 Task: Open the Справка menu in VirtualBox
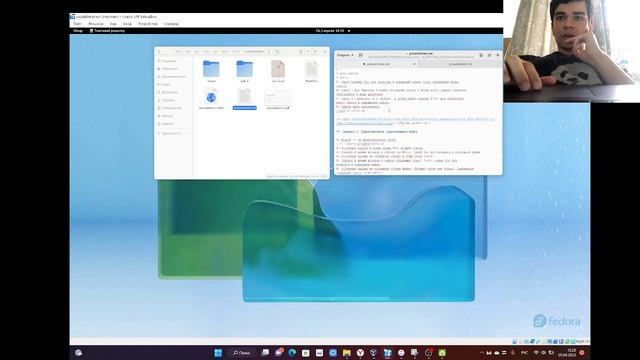click(x=171, y=24)
